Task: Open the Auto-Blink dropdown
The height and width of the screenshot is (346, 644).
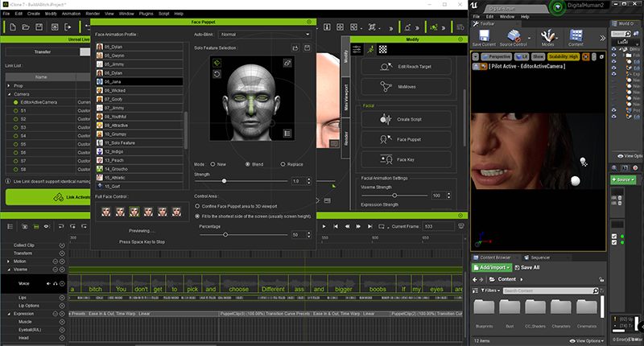Action: 265,35
